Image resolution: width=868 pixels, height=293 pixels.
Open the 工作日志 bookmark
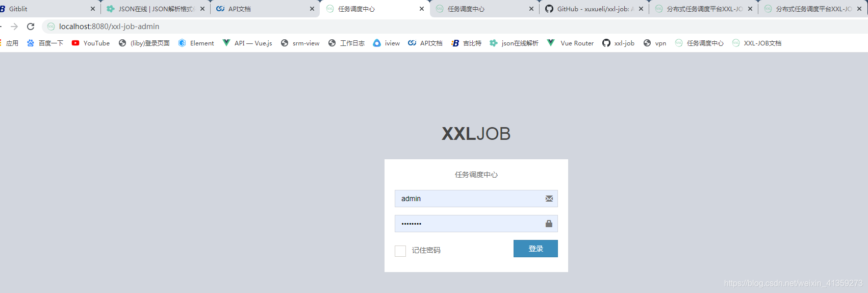coord(347,43)
